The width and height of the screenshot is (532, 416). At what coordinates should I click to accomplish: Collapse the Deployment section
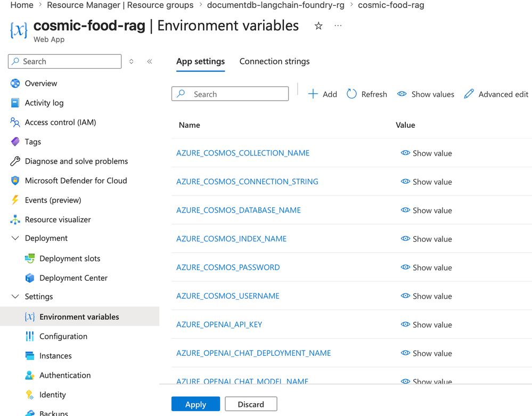[x=15, y=238]
